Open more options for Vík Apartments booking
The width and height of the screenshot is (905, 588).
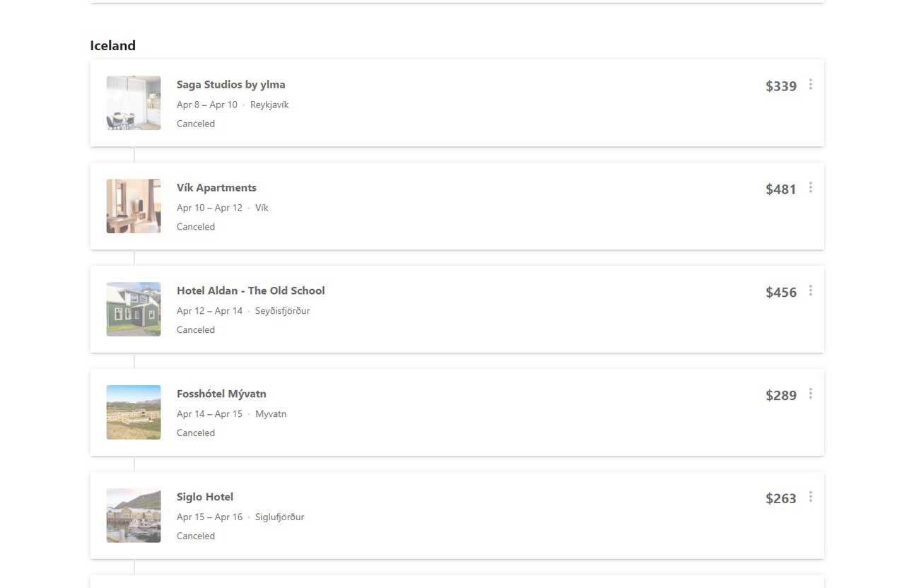pyautogui.click(x=810, y=188)
